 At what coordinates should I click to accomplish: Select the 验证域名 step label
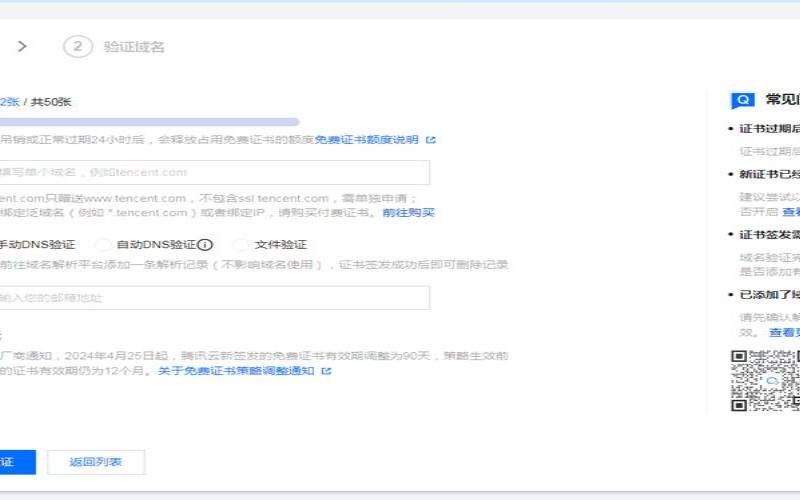point(134,47)
